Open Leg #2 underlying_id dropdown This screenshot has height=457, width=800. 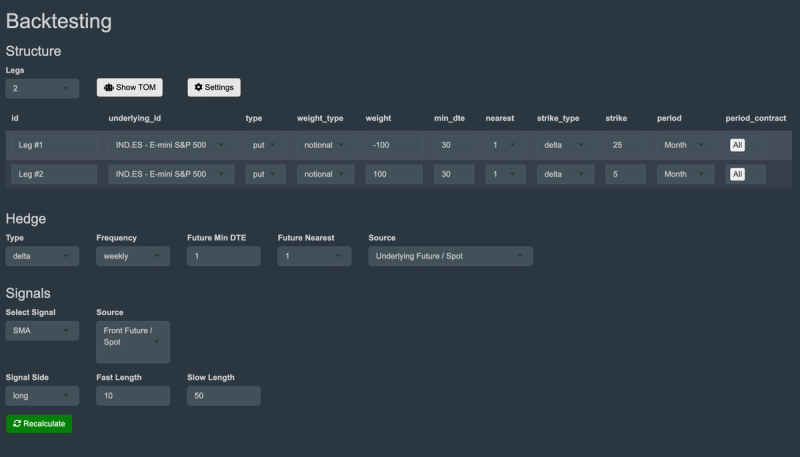pyautogui.click(x=171, y=174)
